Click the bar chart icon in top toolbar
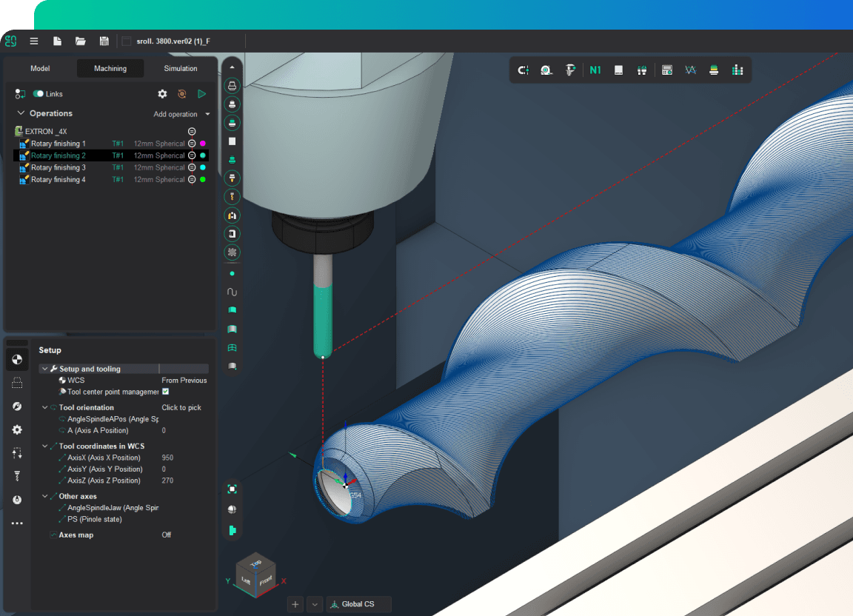 coord(737,70)
